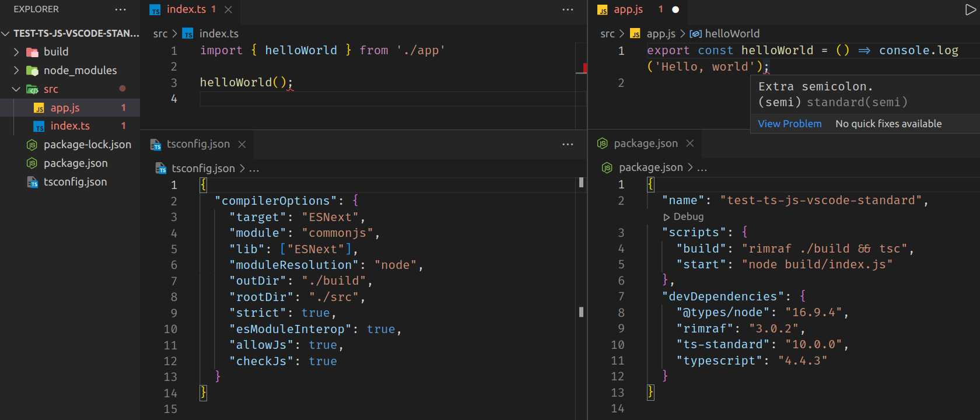Image resolution: width=980 pixels, height=420 pixels.
Task: Click the helloWorld() call in index.ts
Action: click(243, 83)
